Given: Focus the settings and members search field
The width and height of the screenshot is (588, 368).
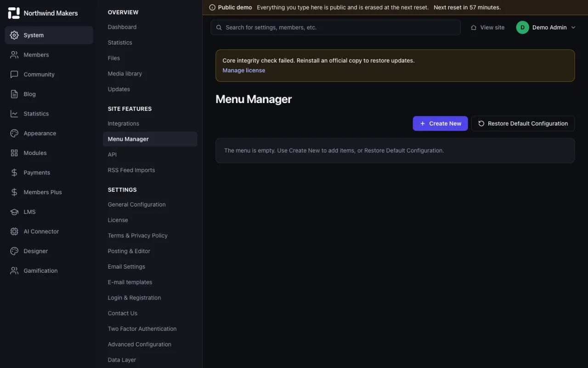Looking at the screenshot, I should [x=336, y=28].
